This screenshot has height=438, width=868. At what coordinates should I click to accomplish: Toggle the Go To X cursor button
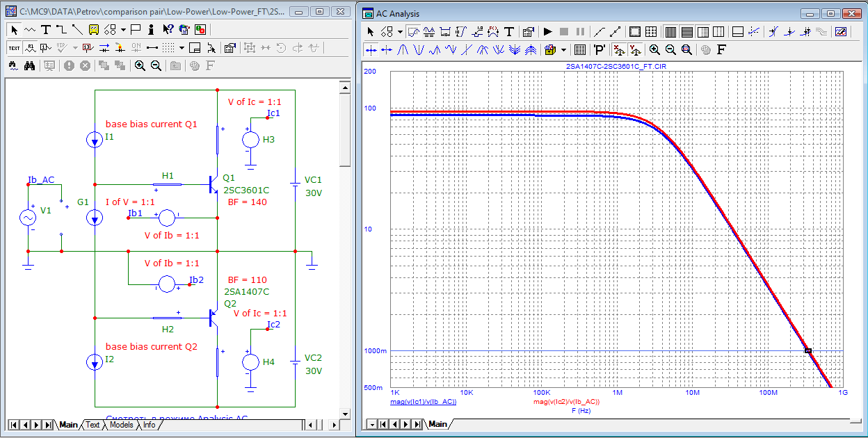(617, 50)
